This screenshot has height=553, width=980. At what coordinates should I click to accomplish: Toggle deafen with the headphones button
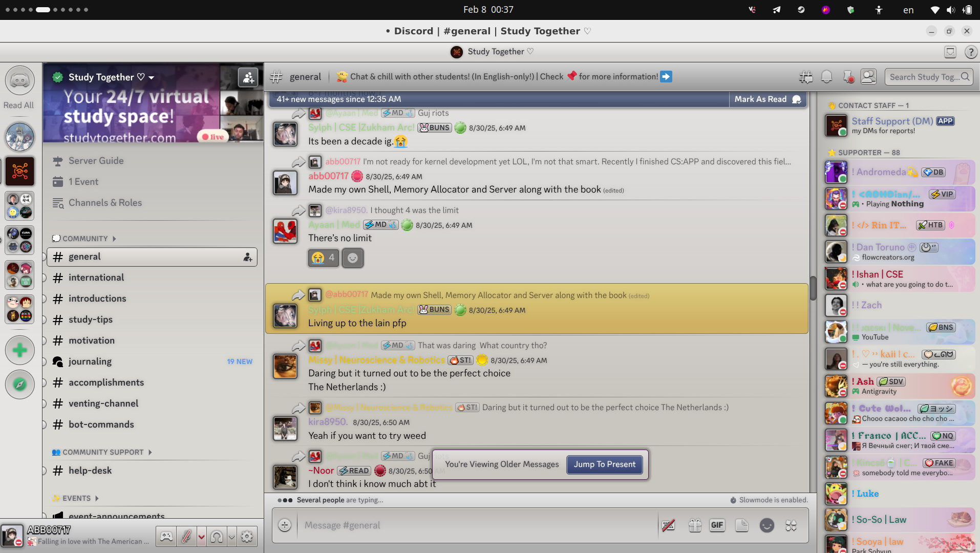tap(217, 536)
